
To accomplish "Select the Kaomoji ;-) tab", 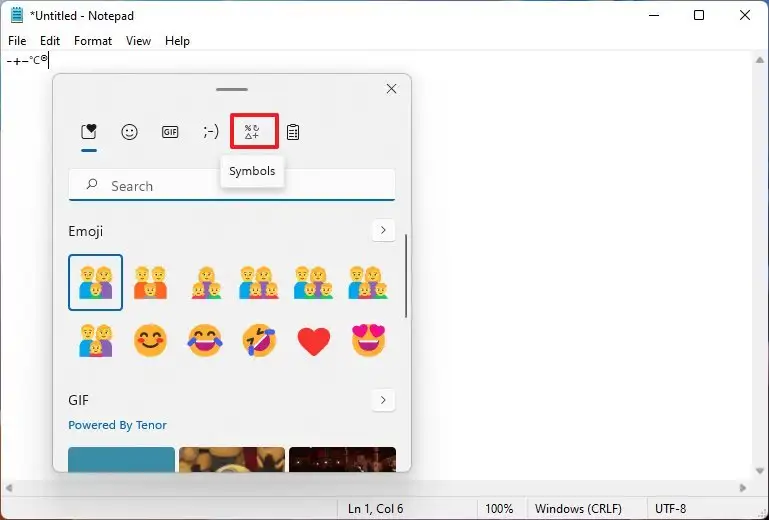I will click(211, 131).
